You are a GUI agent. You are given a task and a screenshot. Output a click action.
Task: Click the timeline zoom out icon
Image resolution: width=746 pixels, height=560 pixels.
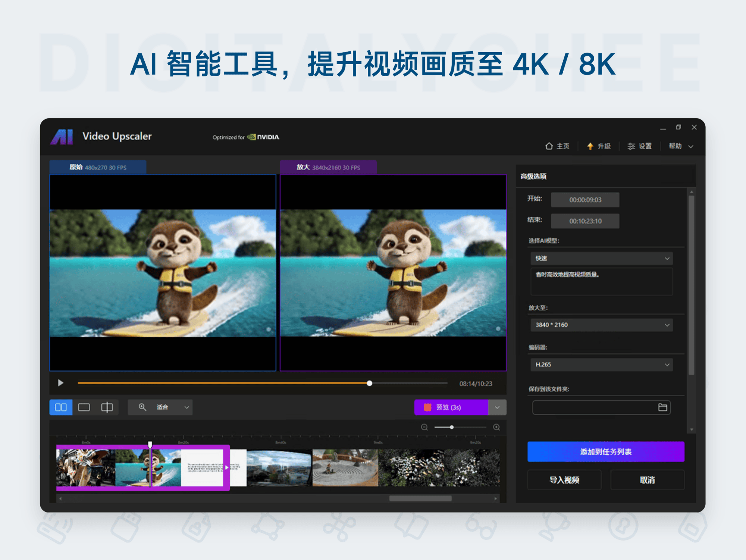coord(424,427)
